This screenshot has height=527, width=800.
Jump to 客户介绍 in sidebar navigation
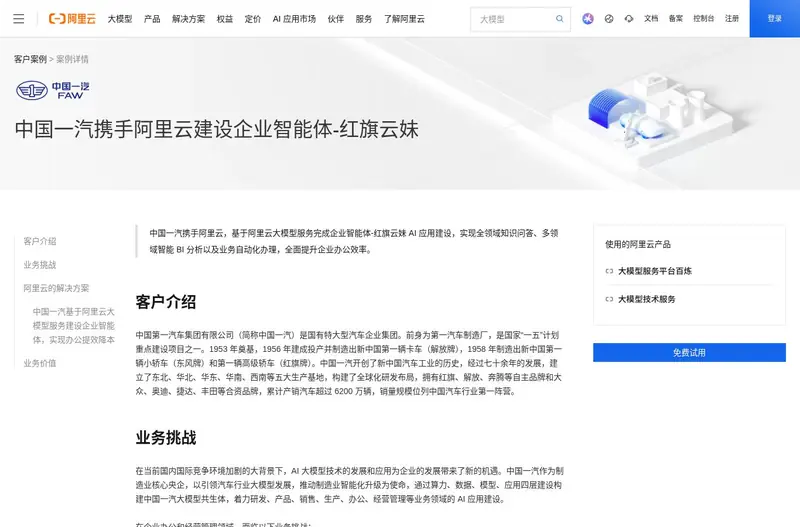(40, 241)
